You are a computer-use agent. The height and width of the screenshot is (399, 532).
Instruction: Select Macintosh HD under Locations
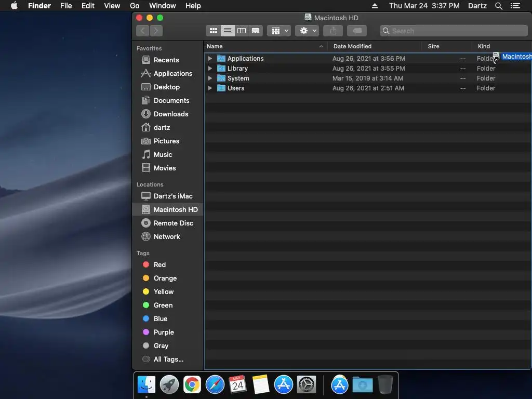click(x=168, y=209)
